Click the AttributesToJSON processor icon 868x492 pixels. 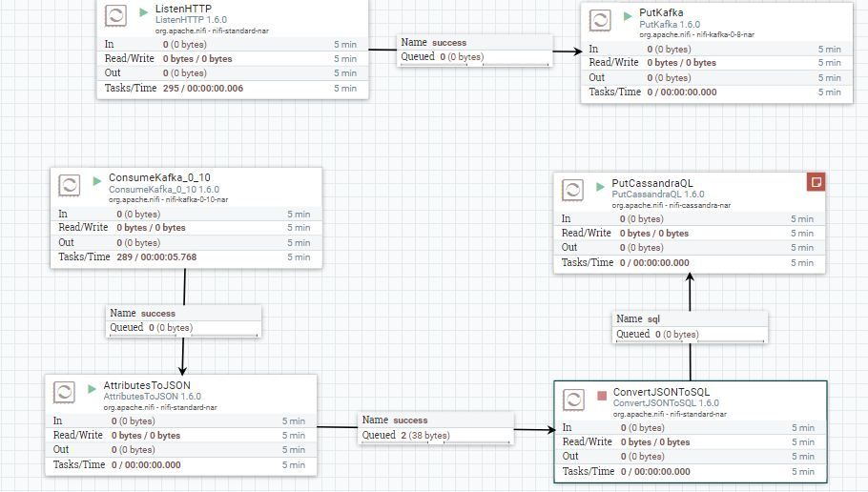click(x=64, y=393)
